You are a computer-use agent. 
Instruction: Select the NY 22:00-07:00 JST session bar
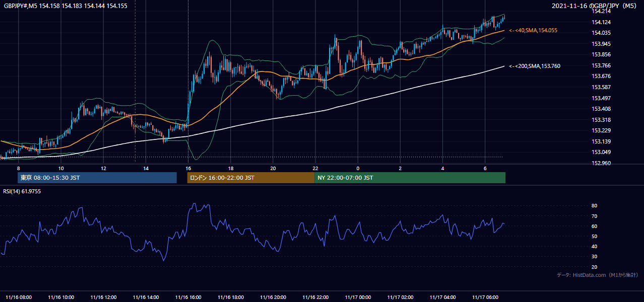pyautogui.click(x=410, y=178)
